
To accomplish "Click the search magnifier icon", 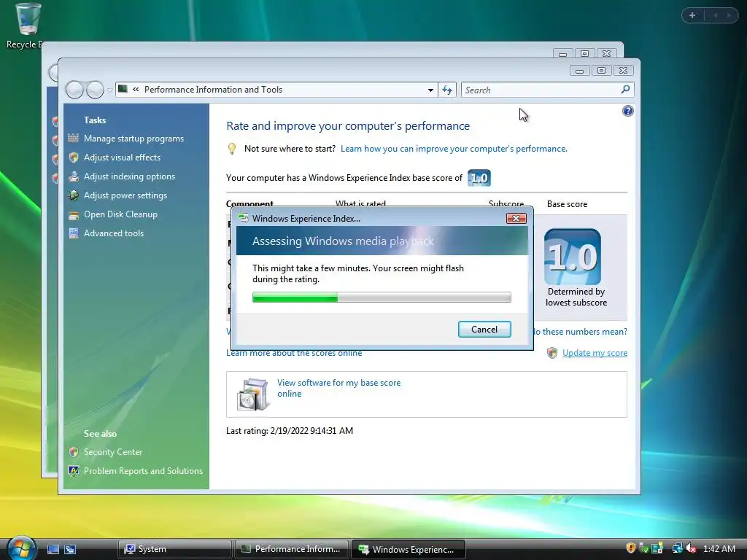I will [625, 89].
